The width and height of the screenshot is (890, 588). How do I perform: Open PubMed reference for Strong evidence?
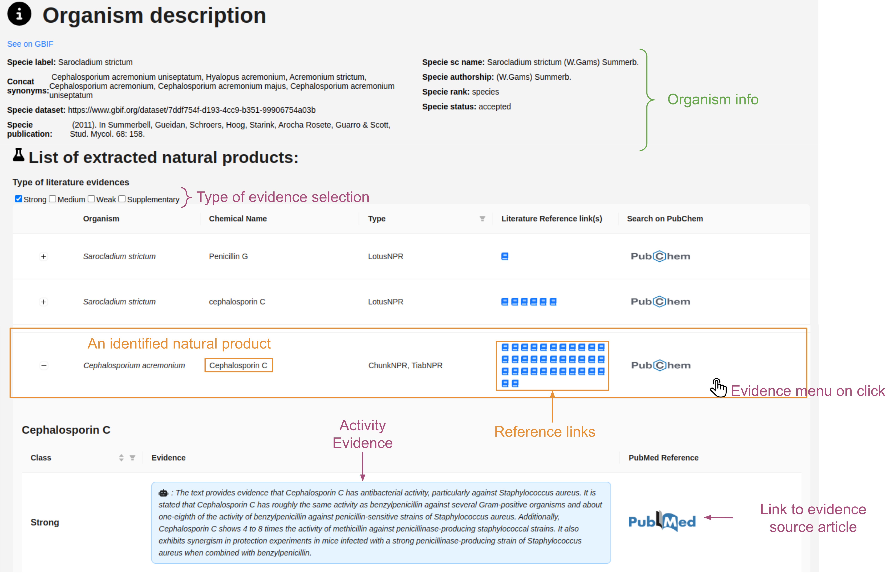click(x=662, y=521)
